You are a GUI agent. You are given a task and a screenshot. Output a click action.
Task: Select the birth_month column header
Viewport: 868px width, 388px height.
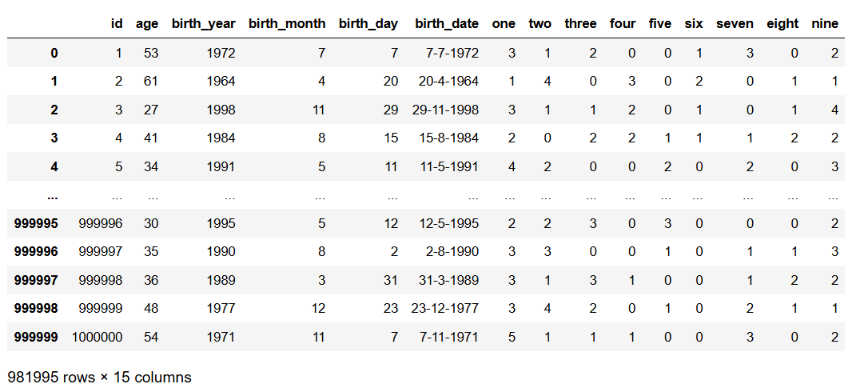[x=287, y=23]
